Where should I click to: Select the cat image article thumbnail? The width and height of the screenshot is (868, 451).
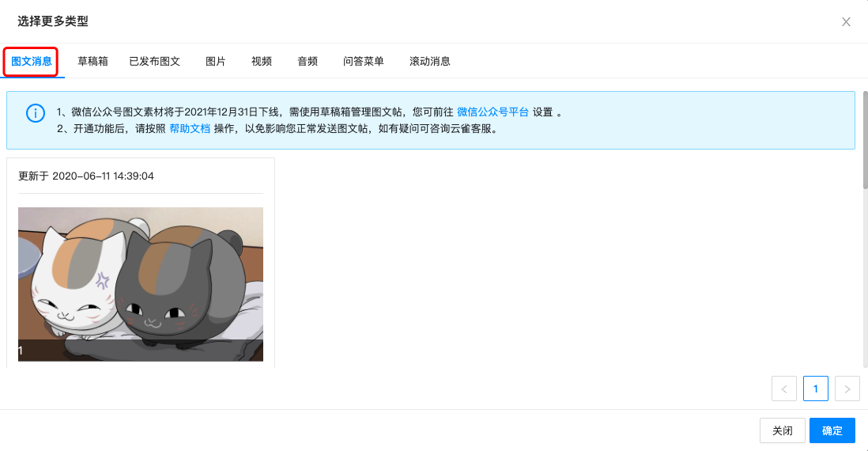pyautogui.click(x=141, y=284)
